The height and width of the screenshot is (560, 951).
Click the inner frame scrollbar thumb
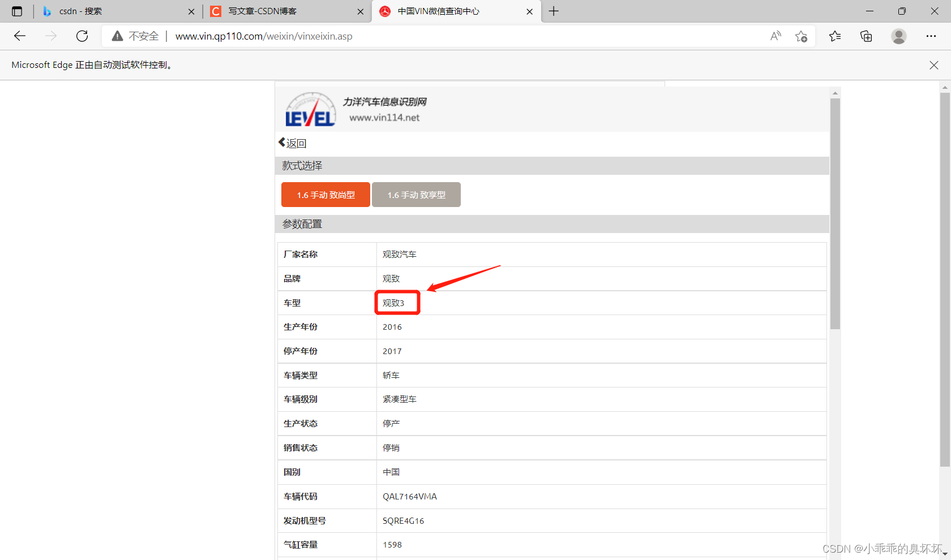click(835, 214)
